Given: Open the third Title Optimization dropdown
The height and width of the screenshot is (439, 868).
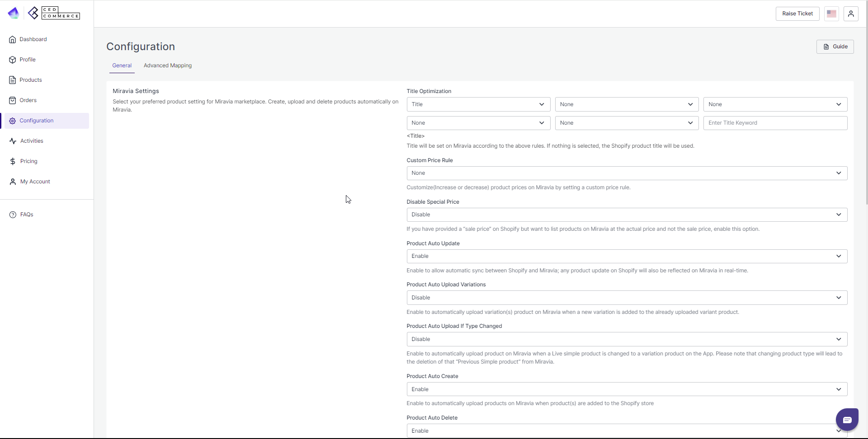Looking at the screenshot, I should point(775,104).
